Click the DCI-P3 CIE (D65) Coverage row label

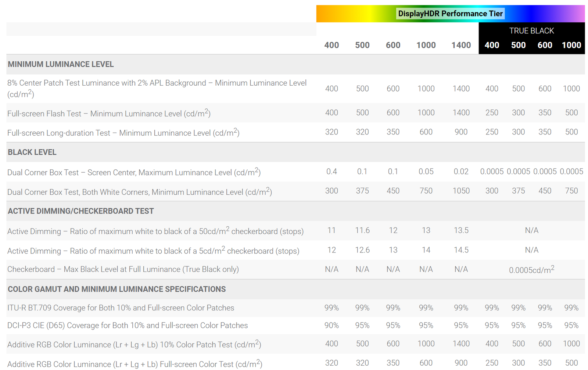127,326
